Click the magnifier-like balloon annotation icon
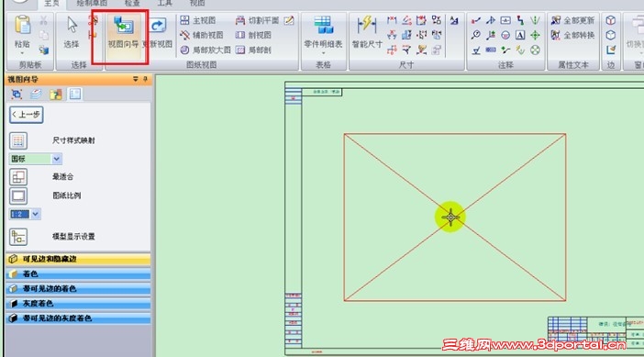Image resolution: width=644 pixels, height=357 pixels. pos(475,35)
